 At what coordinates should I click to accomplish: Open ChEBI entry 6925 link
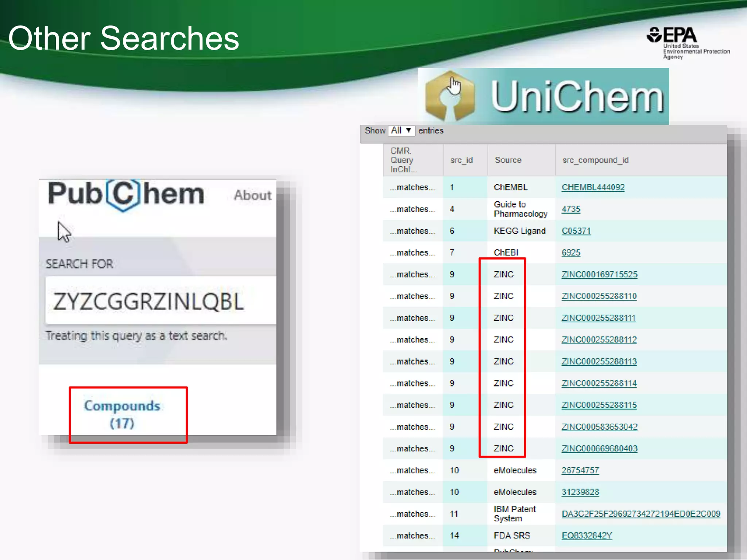click(x=570, y=253)
